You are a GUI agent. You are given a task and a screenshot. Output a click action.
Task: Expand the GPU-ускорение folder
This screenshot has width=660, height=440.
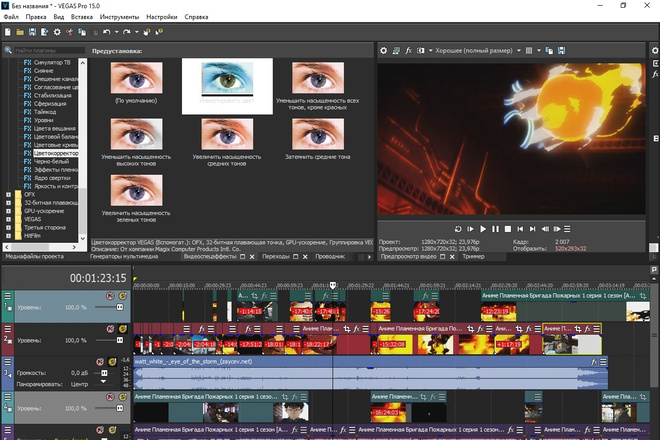(8, 211)
